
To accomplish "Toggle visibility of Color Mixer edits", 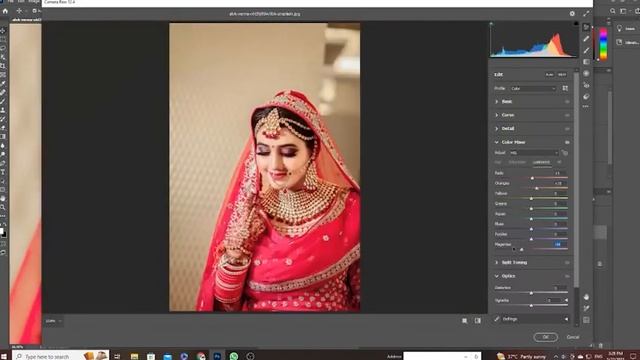I will click(x=567, y=142).
